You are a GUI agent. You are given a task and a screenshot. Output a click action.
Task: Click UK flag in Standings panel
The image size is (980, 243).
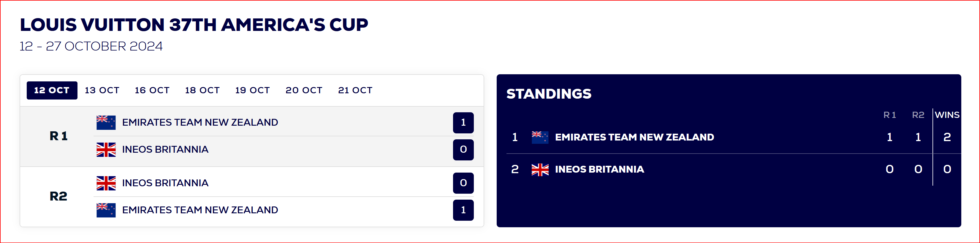(x=540, y=170)
